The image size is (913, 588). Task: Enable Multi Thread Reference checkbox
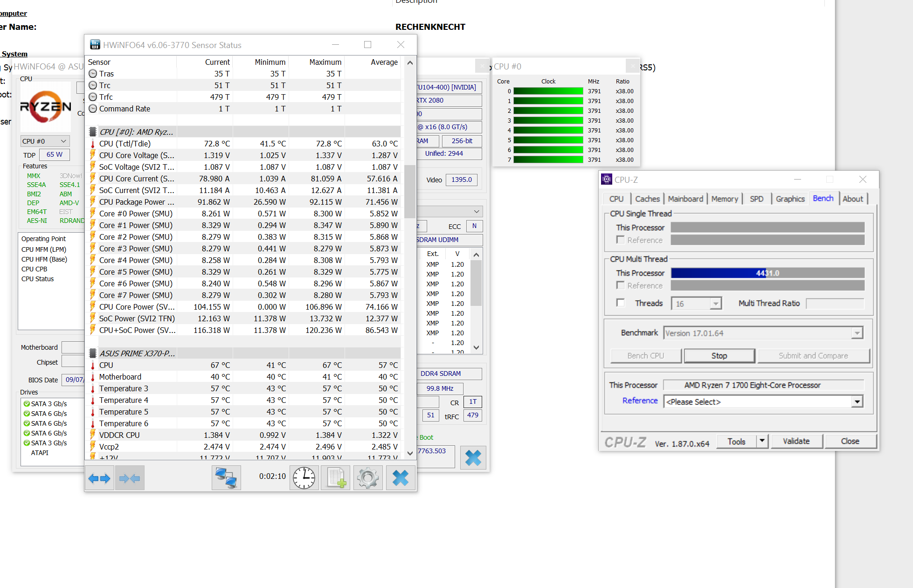coord(621,285)
